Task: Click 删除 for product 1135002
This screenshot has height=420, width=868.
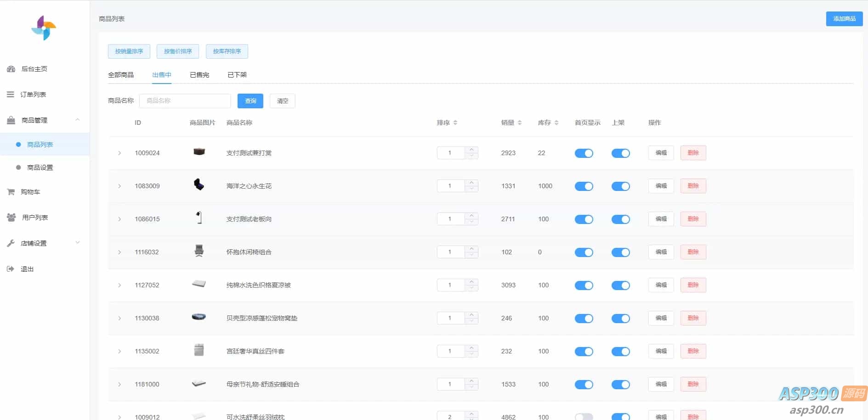Action: pos(693,351)
